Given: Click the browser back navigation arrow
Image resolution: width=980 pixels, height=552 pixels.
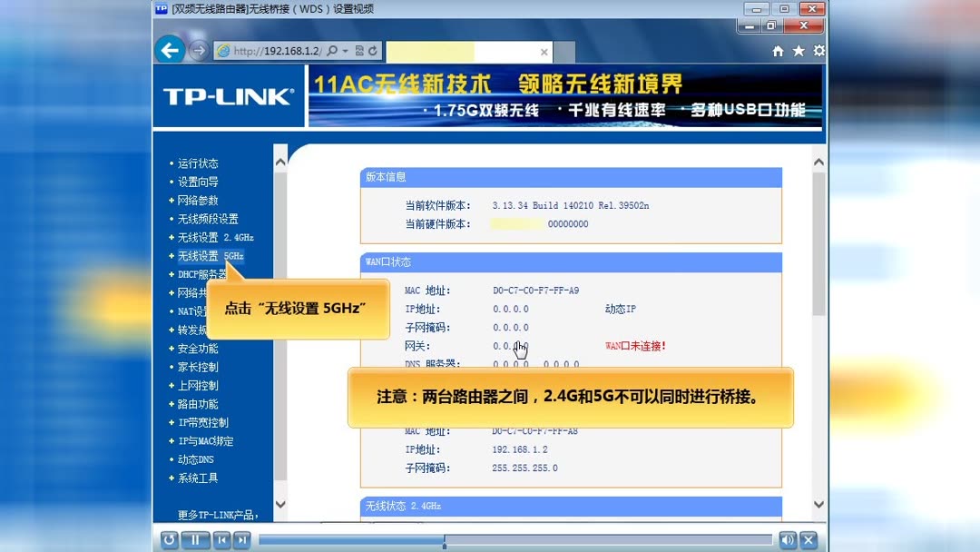Looking at the screenshot, I should click(171, 51).
